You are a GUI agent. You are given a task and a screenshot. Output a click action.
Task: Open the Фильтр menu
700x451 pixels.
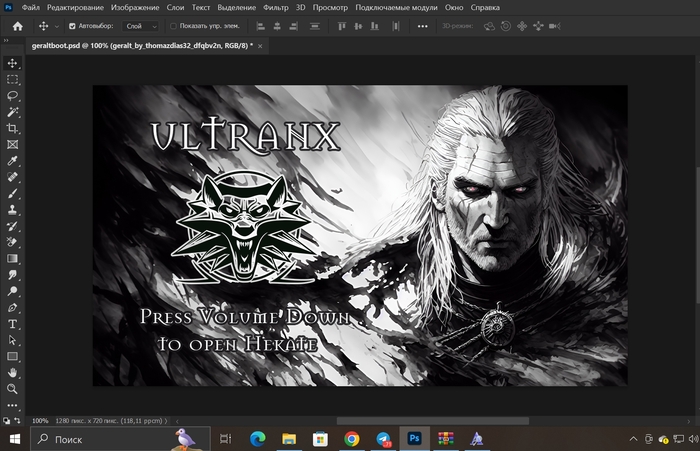(x=276, y=7)
